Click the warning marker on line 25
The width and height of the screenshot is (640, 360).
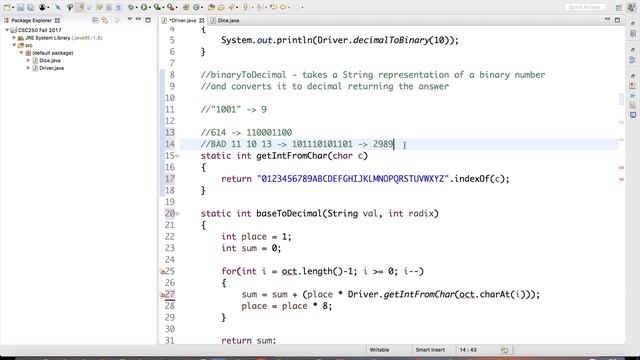[x=162, y=271]
